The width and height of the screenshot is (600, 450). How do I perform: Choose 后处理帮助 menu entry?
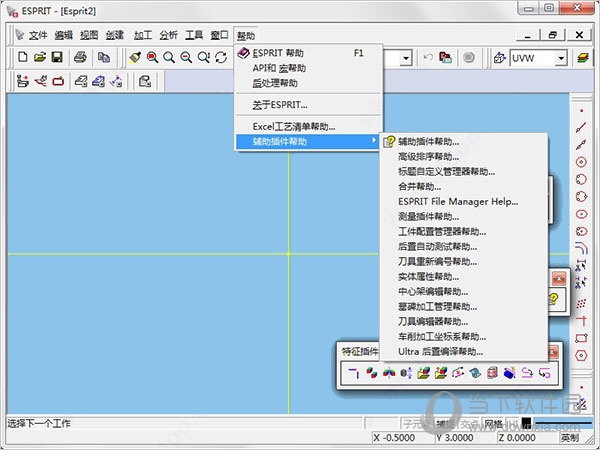point(308,83)
